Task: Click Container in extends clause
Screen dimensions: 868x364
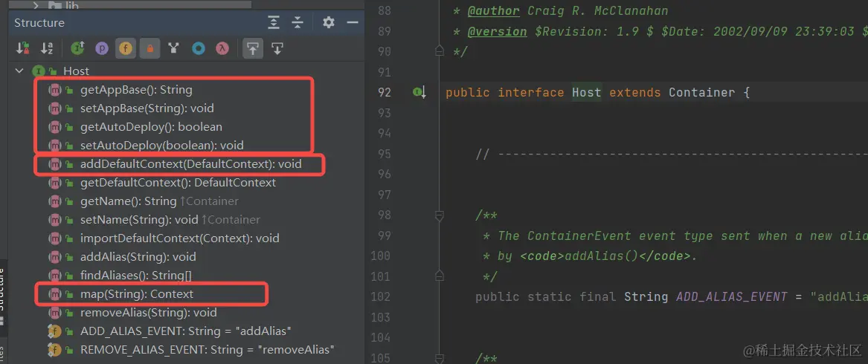Action: coord(701,92)
